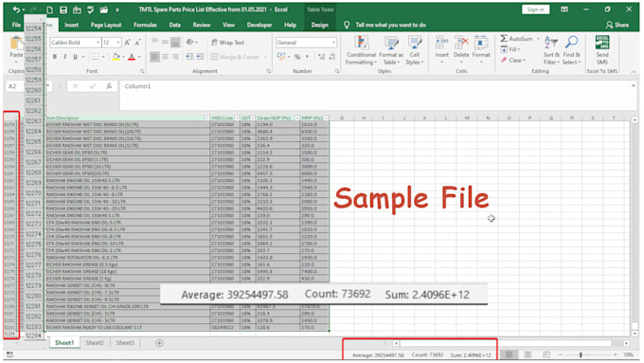Open the font size 12 dropdown
Image resolution: width=644 pixels, height=363 pixels.
tap(118, 43)
